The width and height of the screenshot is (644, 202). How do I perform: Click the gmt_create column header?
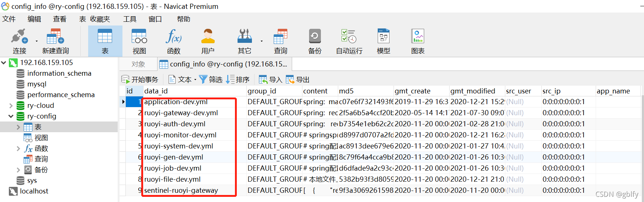(421, 91)
